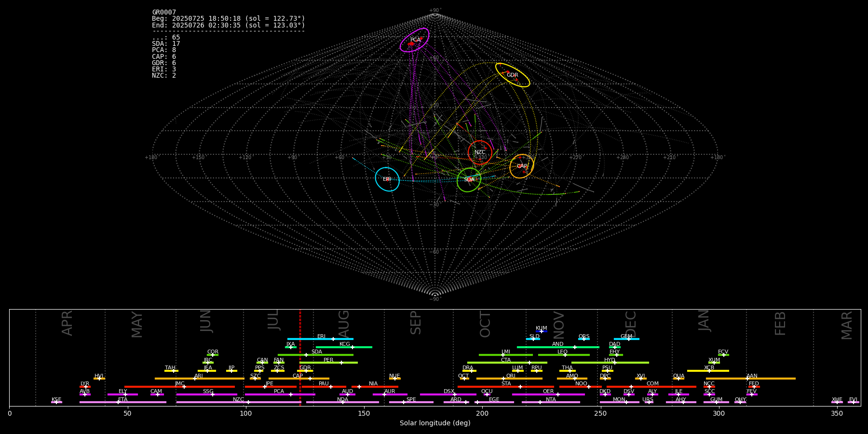Click the 'Solar longitude (deg)' axis title
Viewport: 868px width, 434px height.
click(x=435, y=423)
